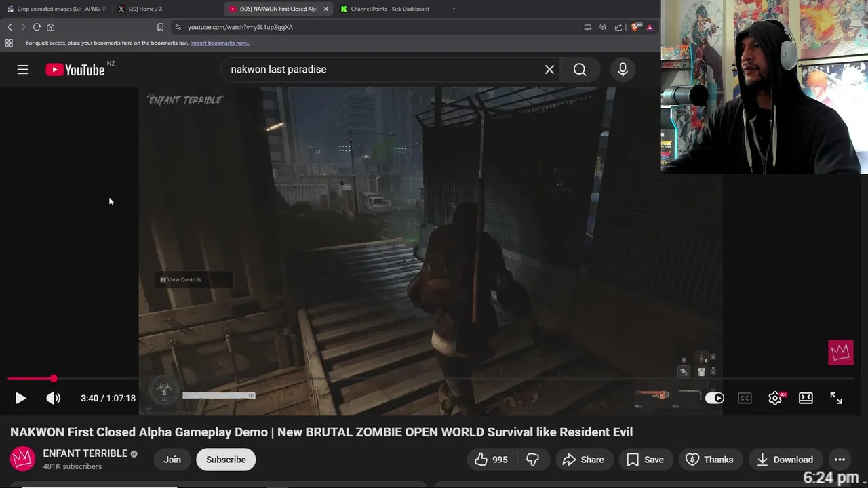Go to the YouTube home logo

pos(75,70)
